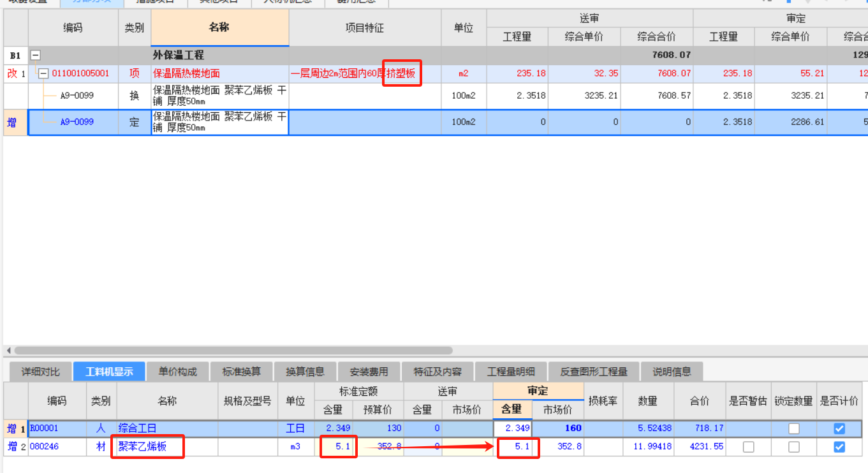Image resolution: width=868 pixels, height=473 pixels.
Task: Click the 项目特征 column header
Action: pos(365,28)
